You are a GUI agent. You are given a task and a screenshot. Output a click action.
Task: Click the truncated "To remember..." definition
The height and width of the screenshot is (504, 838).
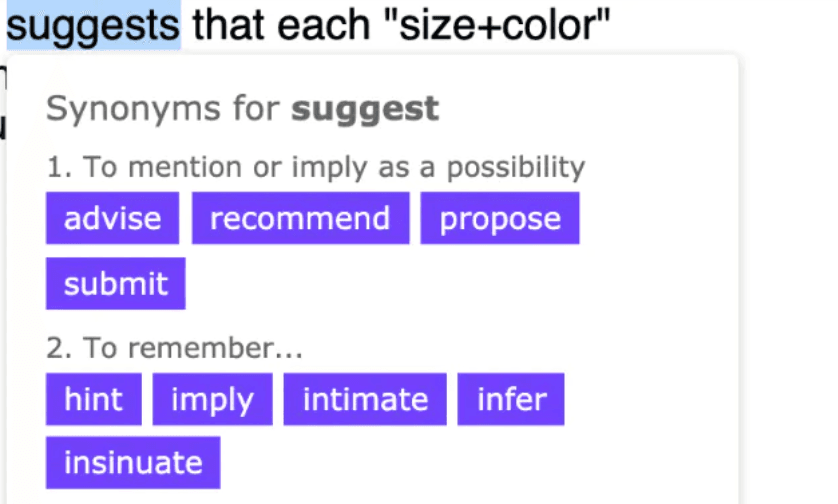192,348
